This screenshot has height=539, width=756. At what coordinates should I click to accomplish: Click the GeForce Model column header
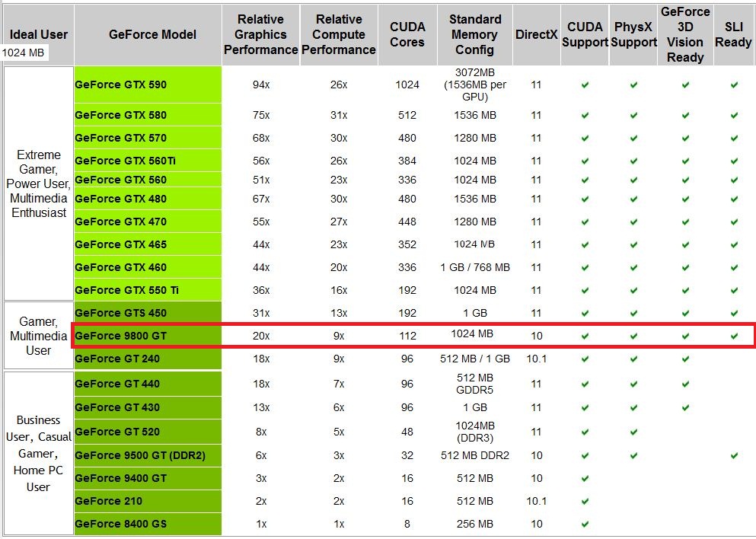click(x=152, y=34)
